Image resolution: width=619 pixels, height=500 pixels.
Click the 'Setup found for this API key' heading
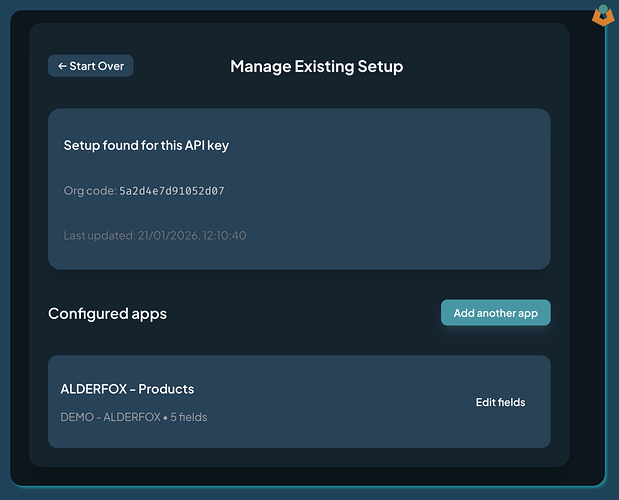tap(146, 146)
